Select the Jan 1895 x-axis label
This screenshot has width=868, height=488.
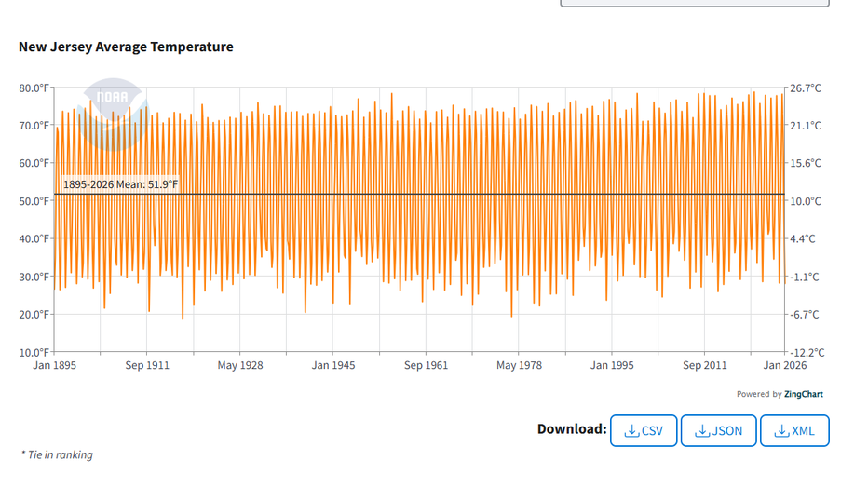[x=54, y=365]
